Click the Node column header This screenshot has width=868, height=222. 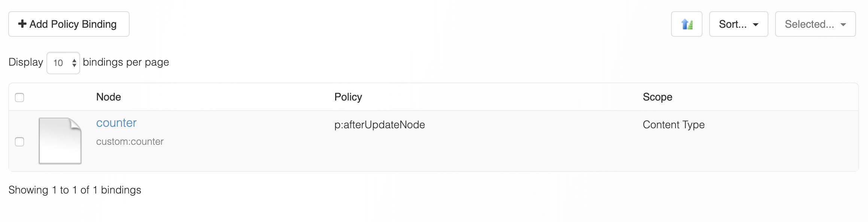coord(109,97)
